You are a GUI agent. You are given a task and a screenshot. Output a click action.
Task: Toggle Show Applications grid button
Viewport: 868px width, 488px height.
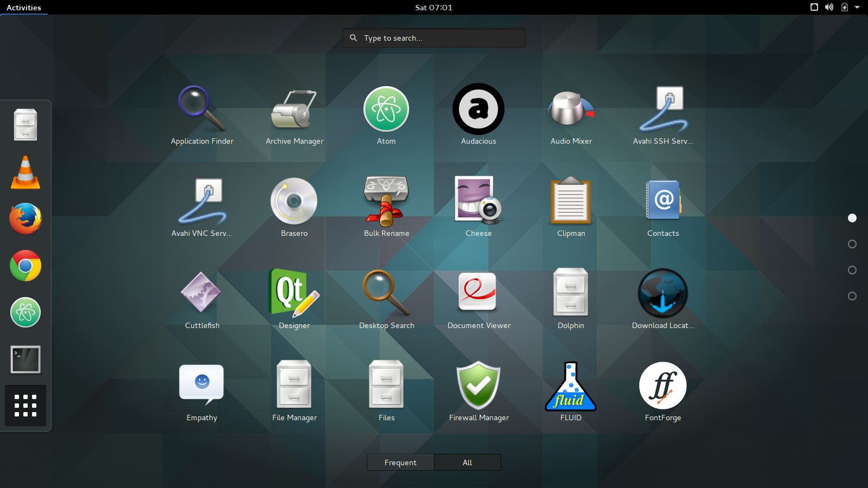click(25, 406)
